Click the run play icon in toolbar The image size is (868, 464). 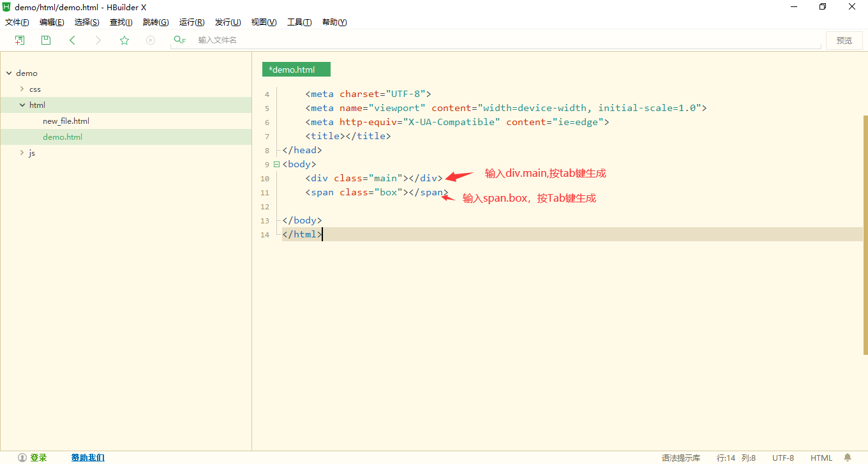pos(151,40)
